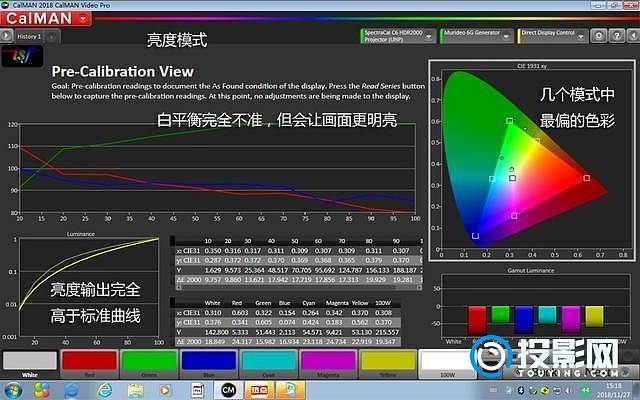Open the Internet Explorer taskbar icon
This screenshot has width=640, height=400.
tap(104, 391)
